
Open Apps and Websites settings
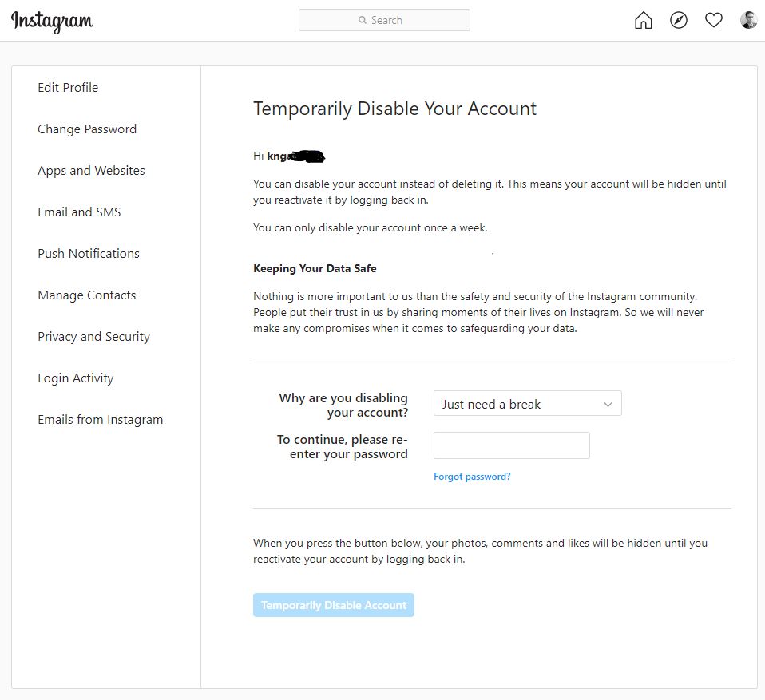click(91, 170)
